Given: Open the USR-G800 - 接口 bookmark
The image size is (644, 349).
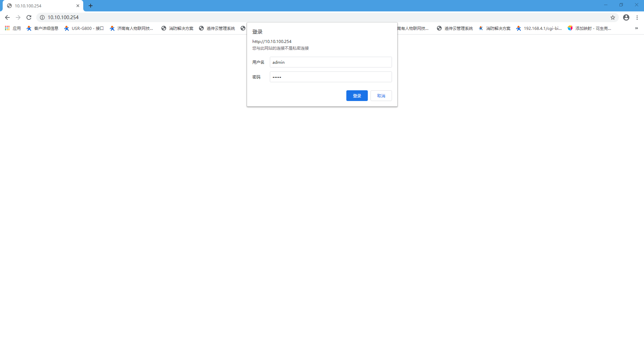Looking at the screenshot, I should pyautogui.click(x=84, y=29).
